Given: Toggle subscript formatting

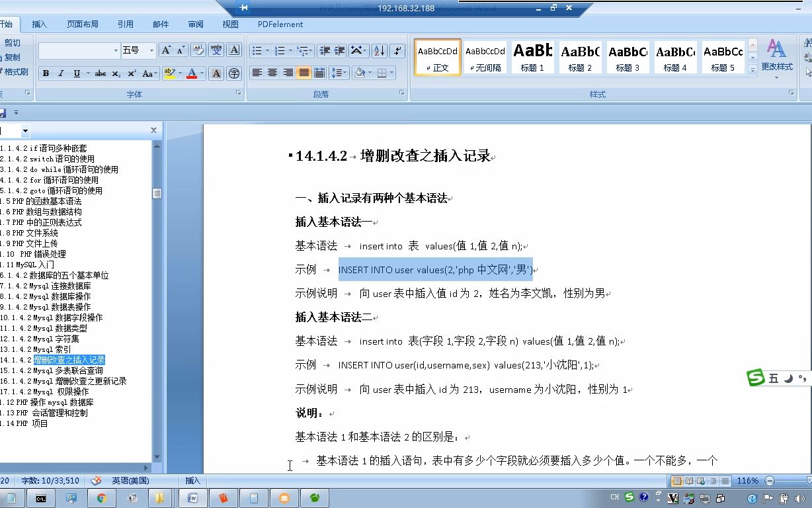Looking at the screenshot, I should [116, 73].
